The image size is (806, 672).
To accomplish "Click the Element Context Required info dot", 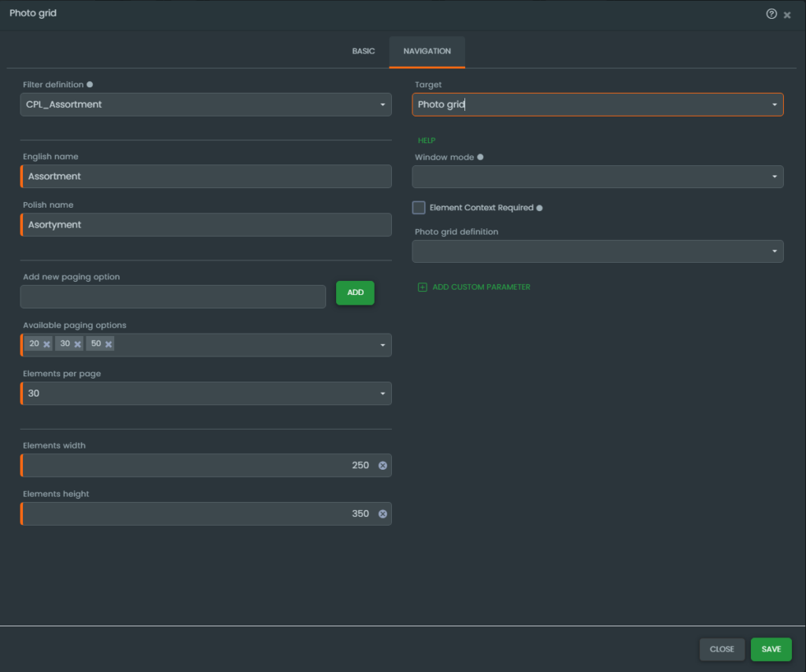I will click(539, 209).
